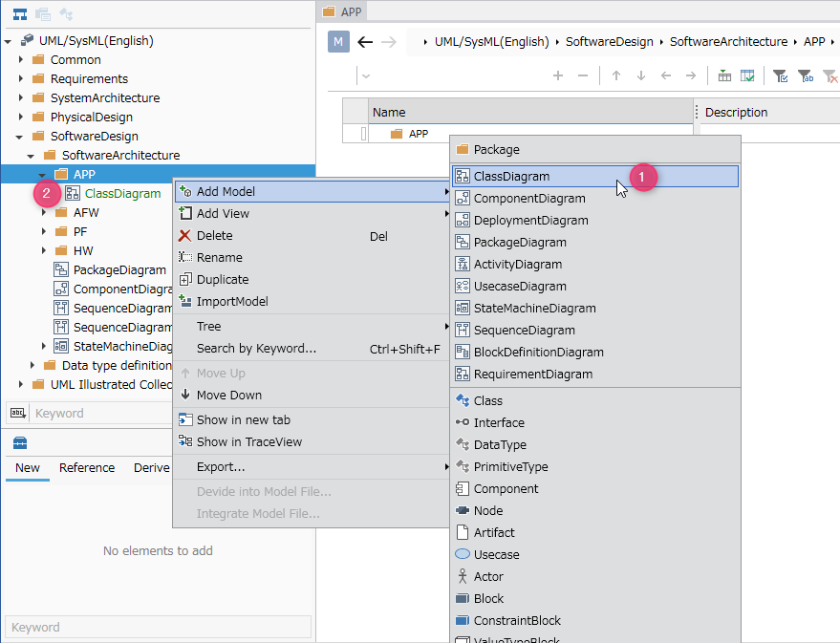
Task: Expand the Requirements folder
Action: (20, 78)
